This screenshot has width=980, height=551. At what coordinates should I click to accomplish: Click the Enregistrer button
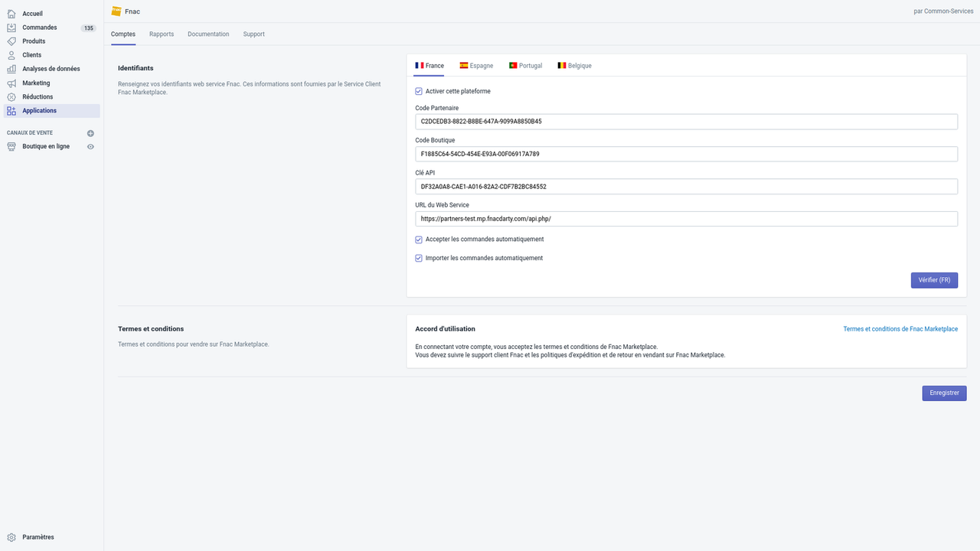point(944,393)
